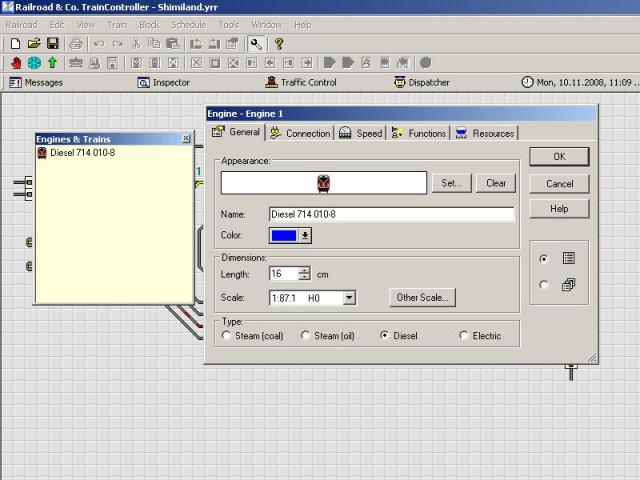640x480 pixels.
Task: Cancel the Engine dialog
Action: click(x=559, y=184)
